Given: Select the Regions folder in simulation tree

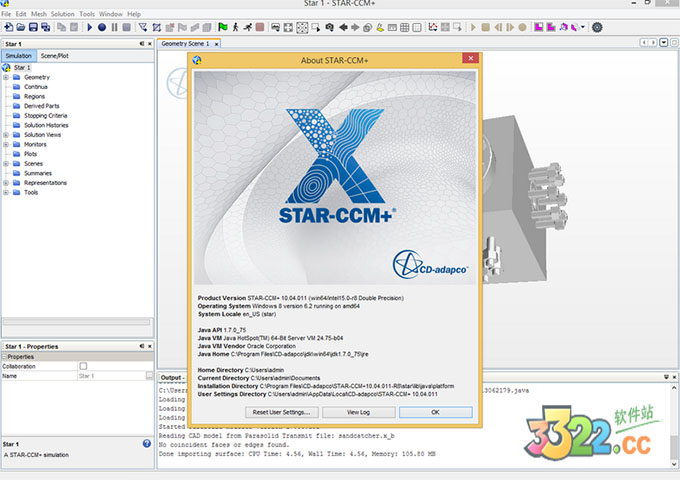Looking at the screenshot, I should (x=35, y=96).
